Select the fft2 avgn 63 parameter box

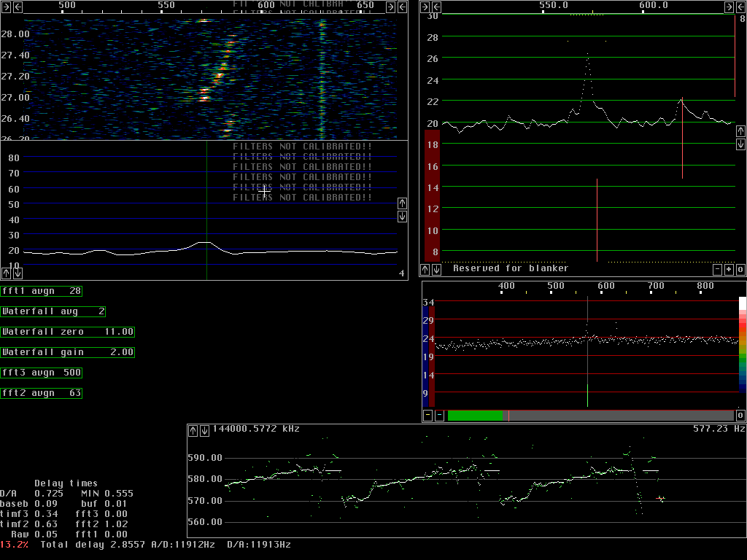click(42, 393)
